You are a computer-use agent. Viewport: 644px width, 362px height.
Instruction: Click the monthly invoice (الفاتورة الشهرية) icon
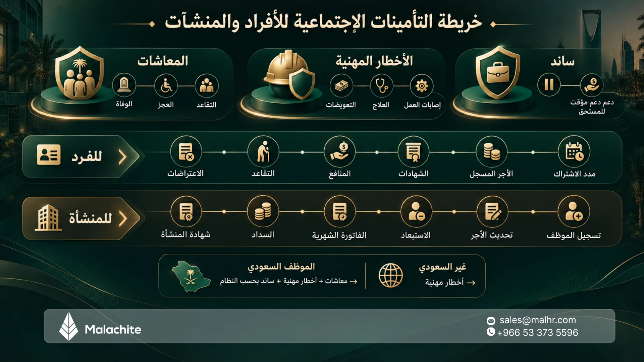[340, 212]
